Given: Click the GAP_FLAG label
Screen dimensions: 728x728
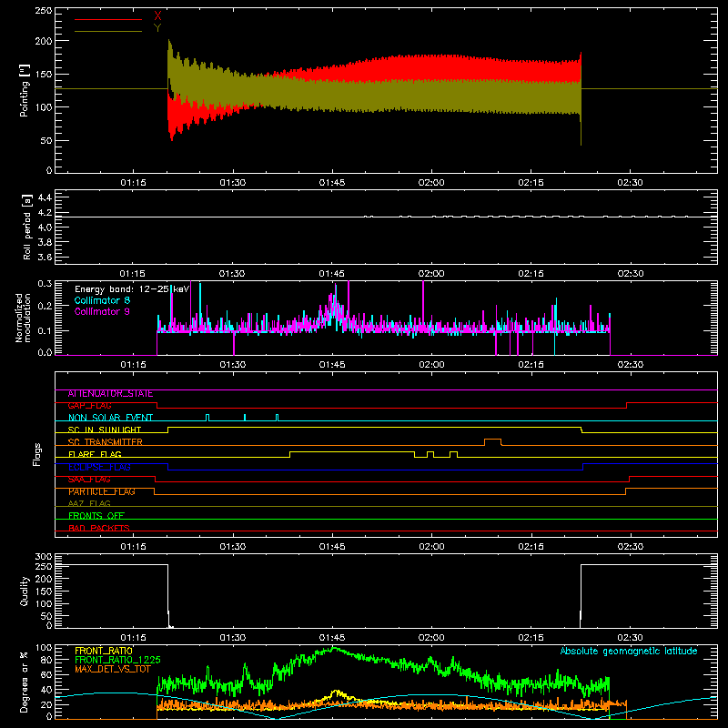Looking at the screenshot, I should click(89, 406).
